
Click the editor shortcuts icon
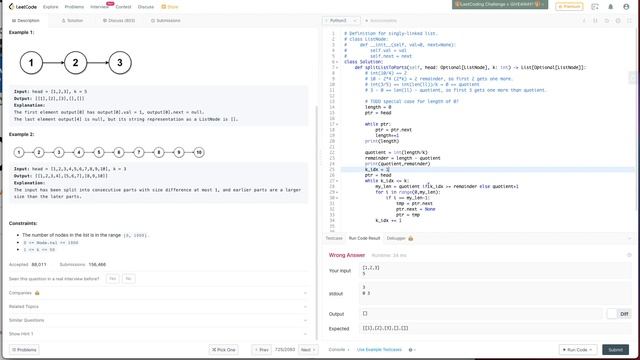click(x=596, y=20)
